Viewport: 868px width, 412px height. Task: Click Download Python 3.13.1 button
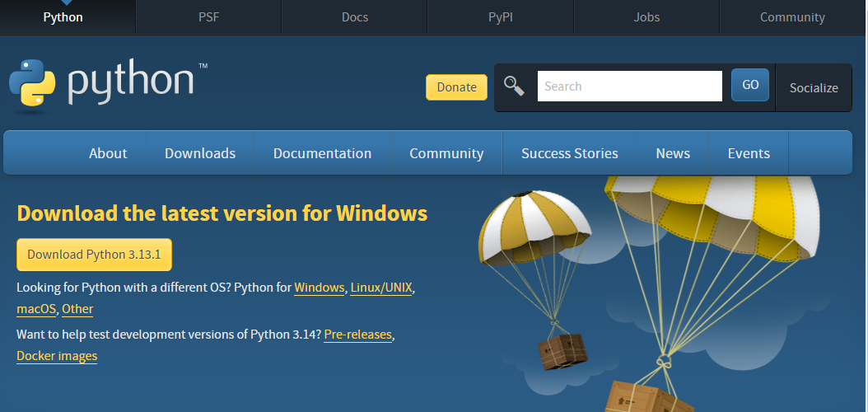point(94,255)
